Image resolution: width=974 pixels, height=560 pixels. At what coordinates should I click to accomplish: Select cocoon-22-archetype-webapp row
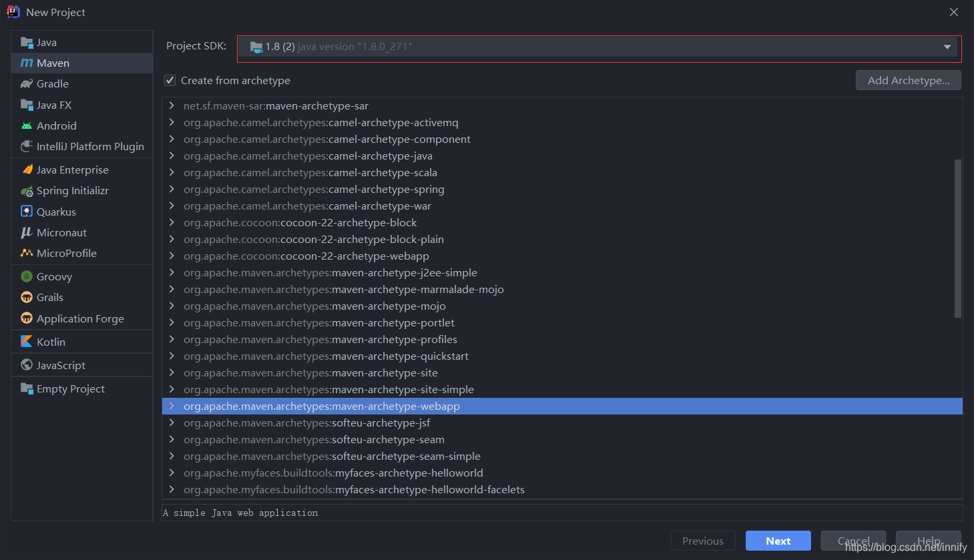coord(562,256)
